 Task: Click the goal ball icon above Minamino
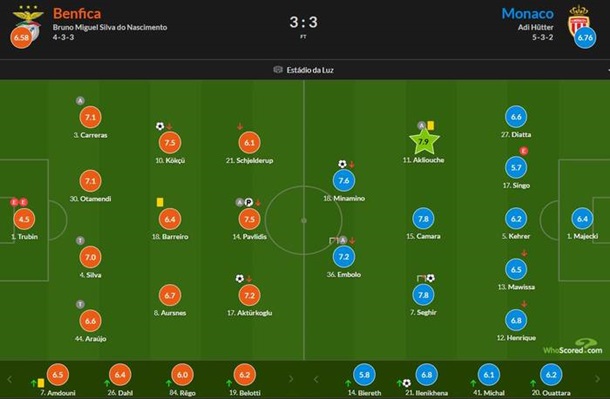[342, 164]
